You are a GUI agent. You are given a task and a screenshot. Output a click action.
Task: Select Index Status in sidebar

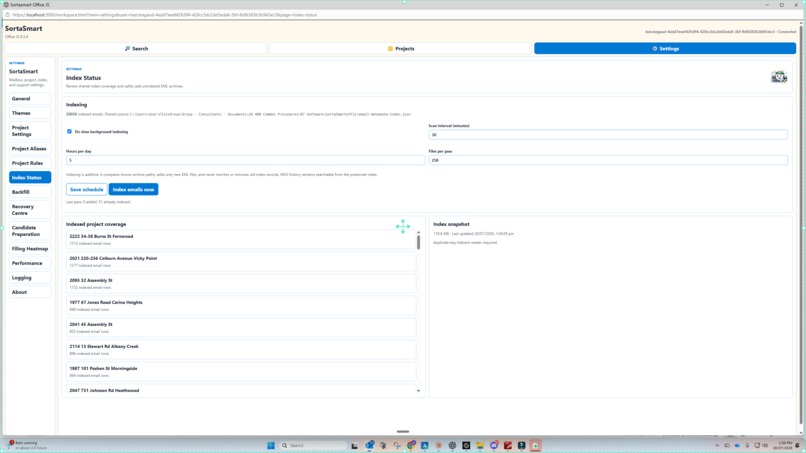30,177
